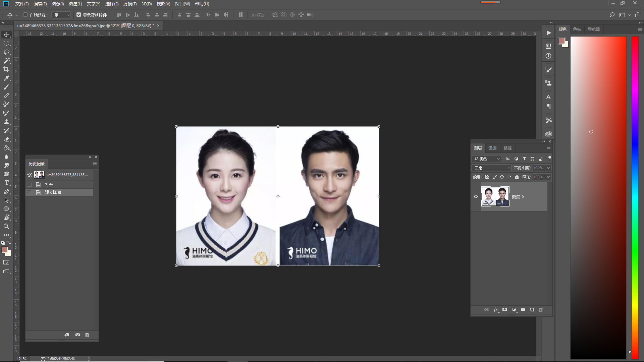The image size is (644, 362).
Task: Uncheck Show Transform Controls
Action: 79,15
